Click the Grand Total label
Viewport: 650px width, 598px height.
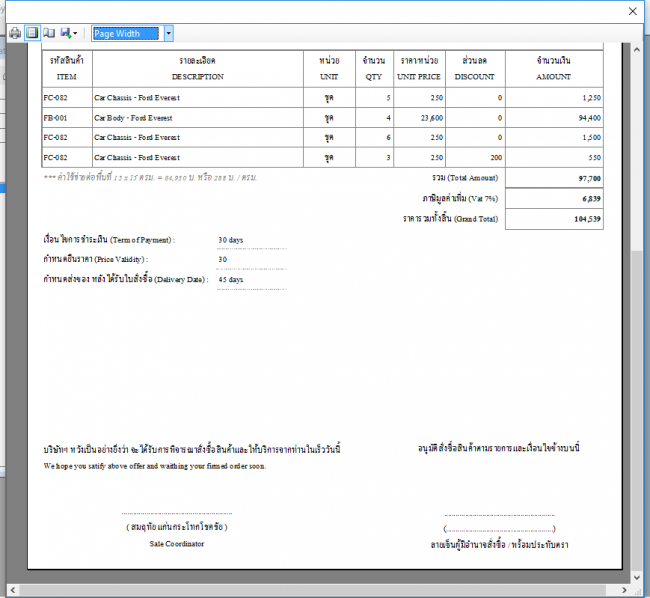(x=451, y=219)
